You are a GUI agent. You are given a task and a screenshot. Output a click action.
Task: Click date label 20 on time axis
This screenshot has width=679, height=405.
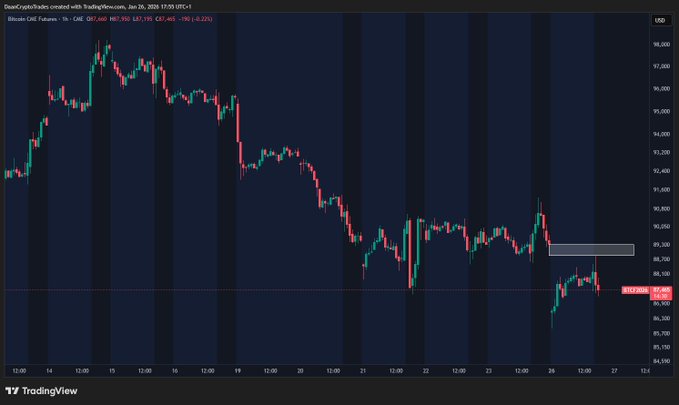pyautogui.click(x=300, y=371)
